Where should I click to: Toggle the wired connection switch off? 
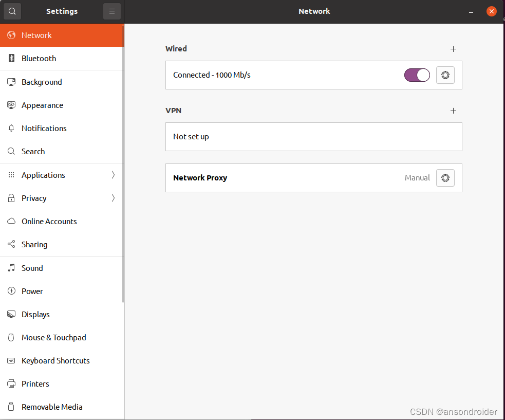coord(417,75)
